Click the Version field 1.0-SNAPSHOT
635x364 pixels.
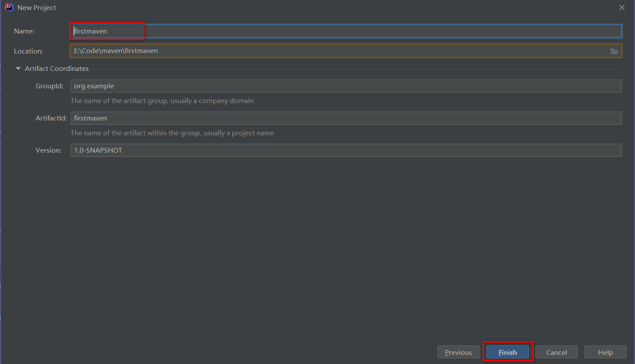tap(346, 150)
